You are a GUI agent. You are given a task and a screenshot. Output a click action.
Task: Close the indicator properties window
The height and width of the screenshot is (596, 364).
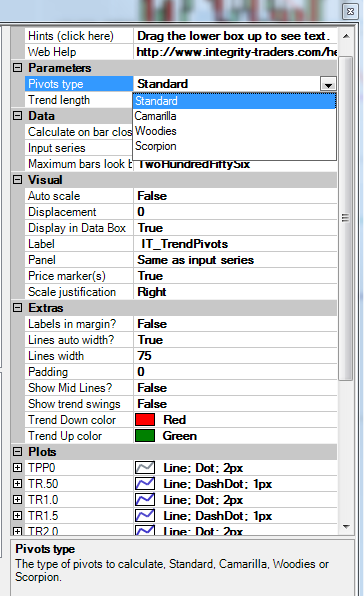[x=350, y=12]
